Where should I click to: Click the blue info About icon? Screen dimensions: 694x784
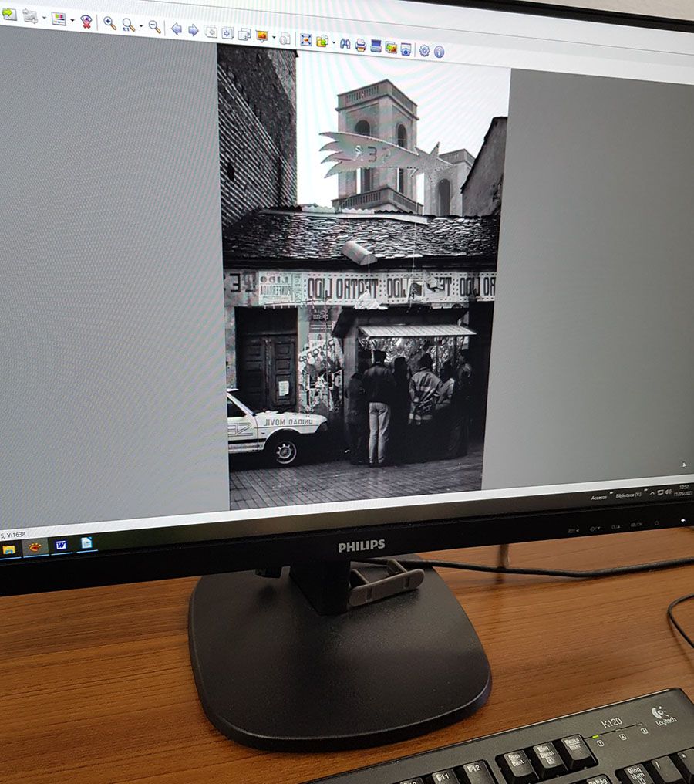(x=440, y=52)
